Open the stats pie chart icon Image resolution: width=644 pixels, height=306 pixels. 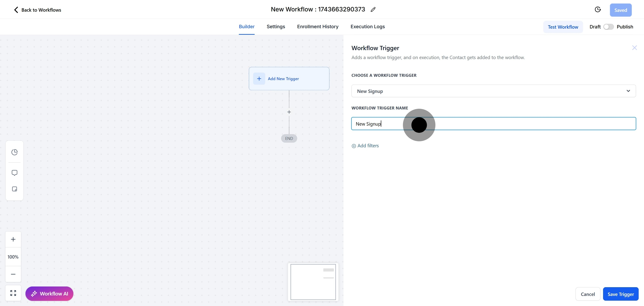15,152
